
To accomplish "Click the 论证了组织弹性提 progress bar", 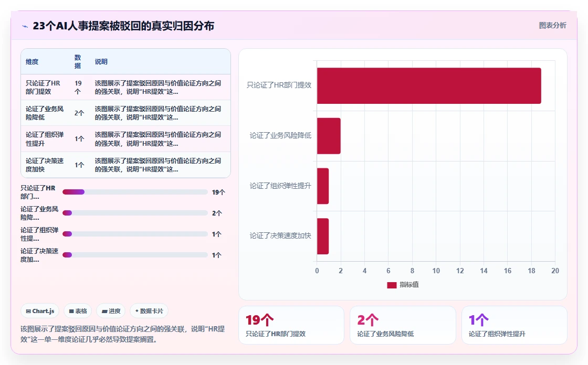I will (x=135, y=234).
